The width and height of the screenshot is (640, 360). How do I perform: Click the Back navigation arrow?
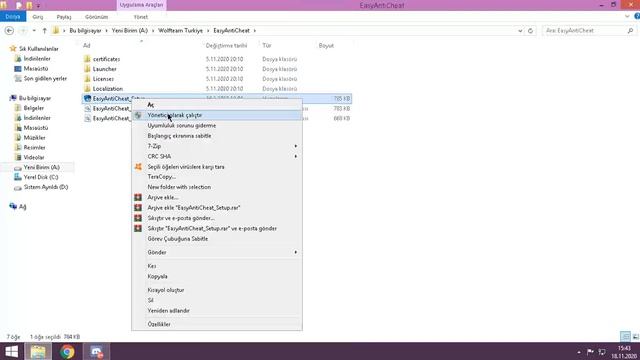pos(9,31)
